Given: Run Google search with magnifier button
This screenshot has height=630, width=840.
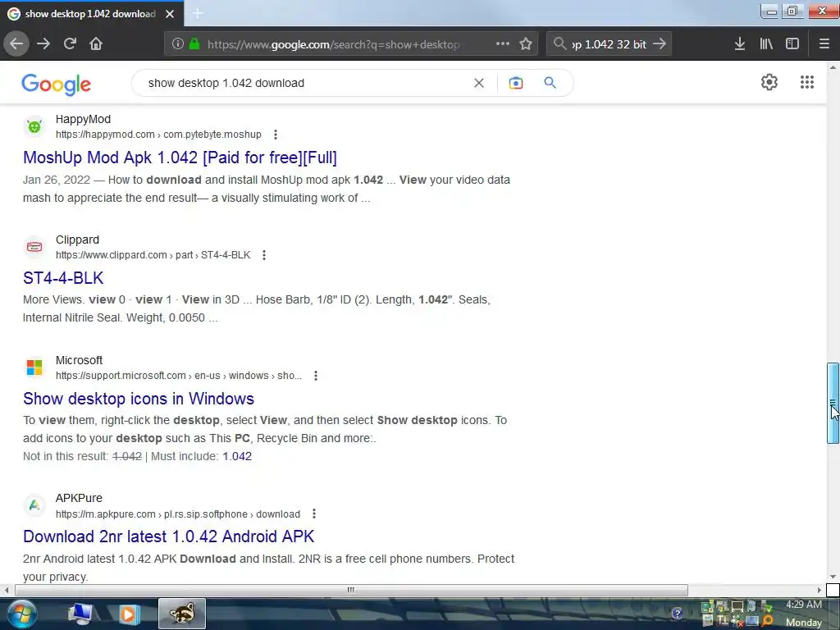Looking at the screenshot, I should pyautogui.click(x=550, y=83).
